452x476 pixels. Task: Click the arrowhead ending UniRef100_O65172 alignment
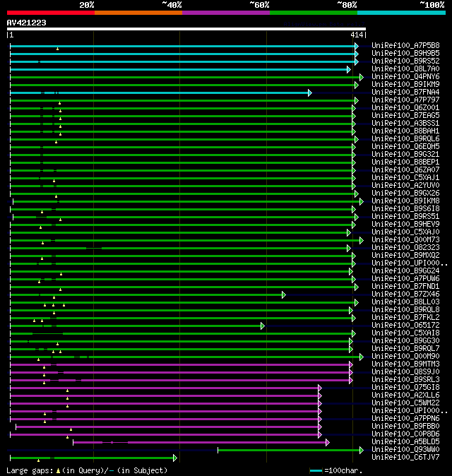pyautogui.click(x=263, y=326)
